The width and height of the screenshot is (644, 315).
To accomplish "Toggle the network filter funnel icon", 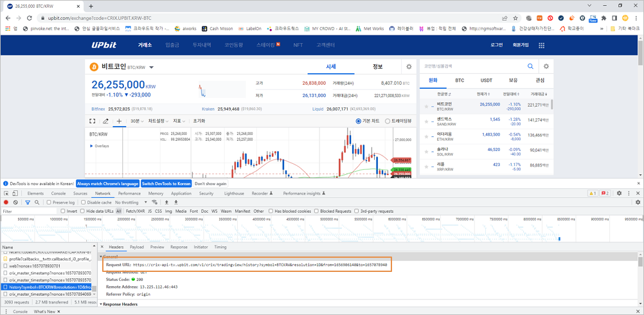I will [28, 203].
